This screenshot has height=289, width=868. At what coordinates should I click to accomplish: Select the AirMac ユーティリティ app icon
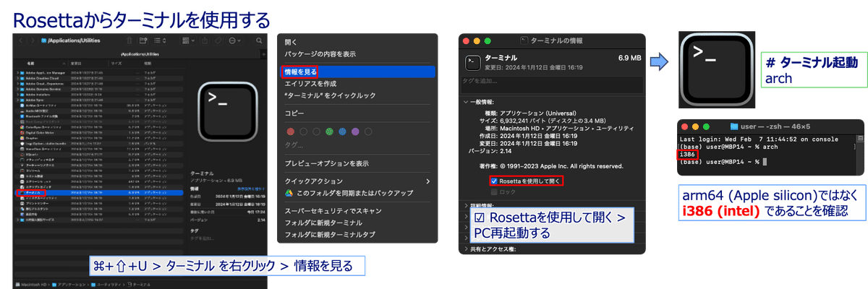[x=23, y=105]
